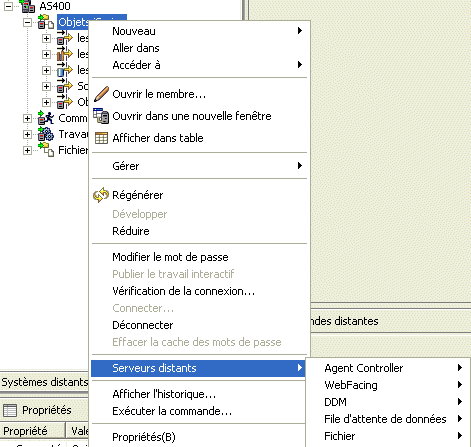Click the Propriétés view table icon
This screenshot has height=447, width=471.
point(10,410)
